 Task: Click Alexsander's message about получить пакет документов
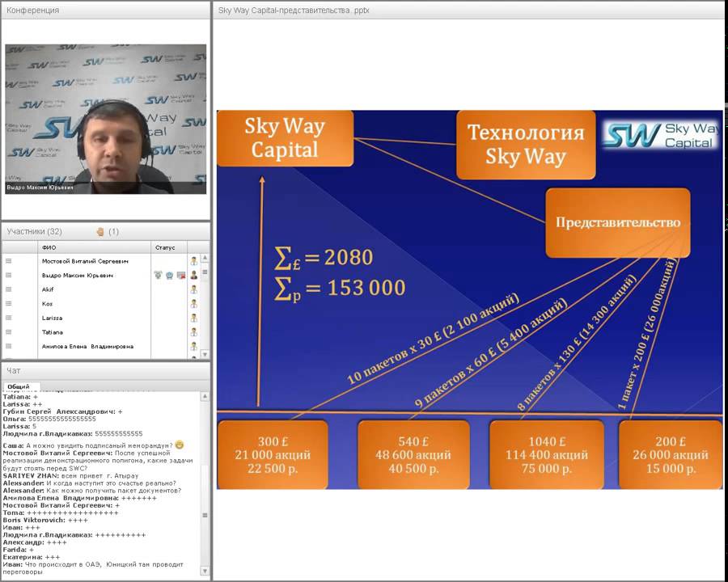coord(92,491)
